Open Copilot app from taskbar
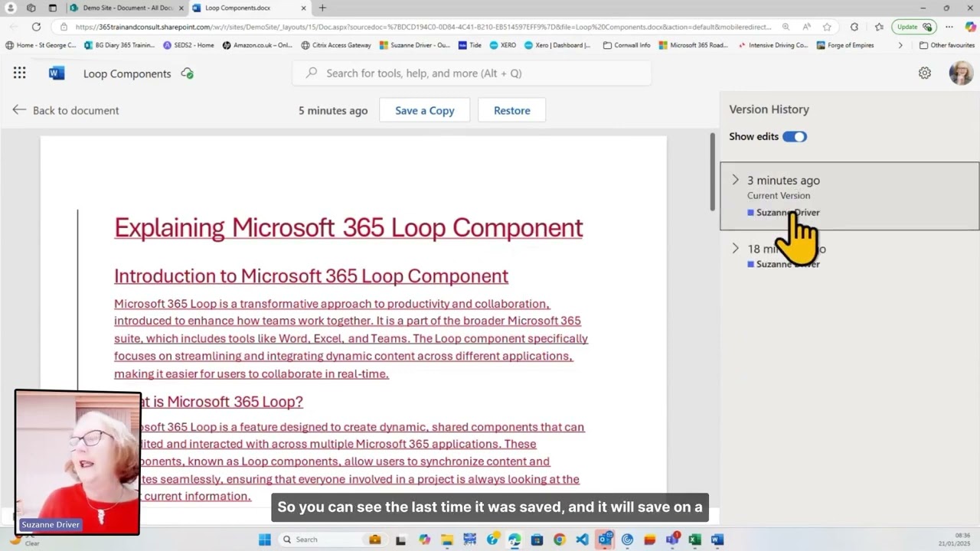980x551 pixels. 425,540
